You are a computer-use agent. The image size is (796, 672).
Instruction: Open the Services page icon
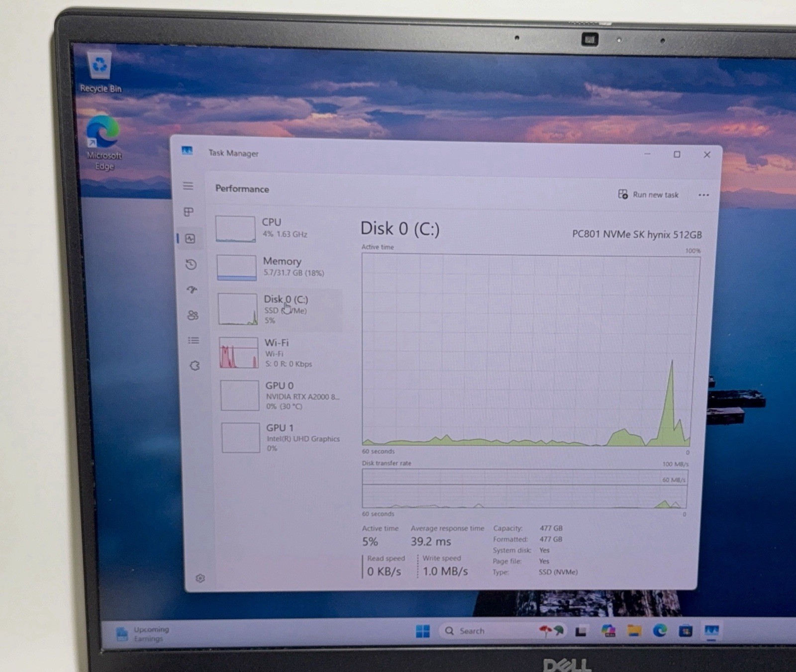[x=195, y=366]
